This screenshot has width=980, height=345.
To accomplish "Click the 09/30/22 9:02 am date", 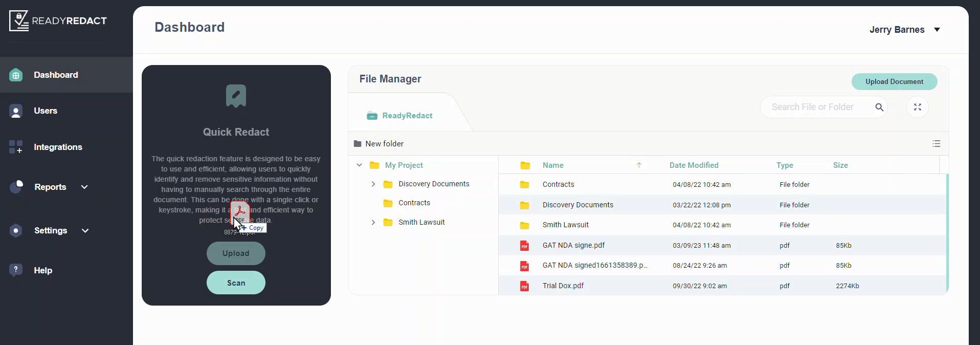I will pyautogui.click(x=700, y=286).
